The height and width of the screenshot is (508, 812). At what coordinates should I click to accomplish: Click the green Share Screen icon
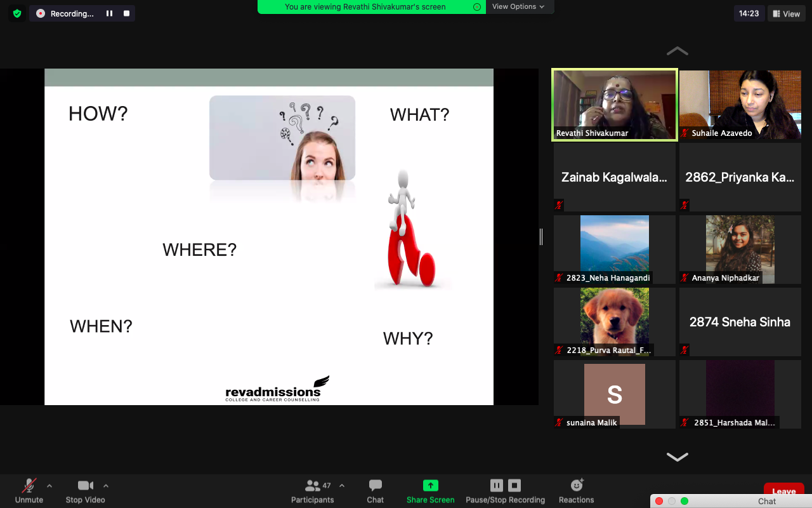pos(431,486)
